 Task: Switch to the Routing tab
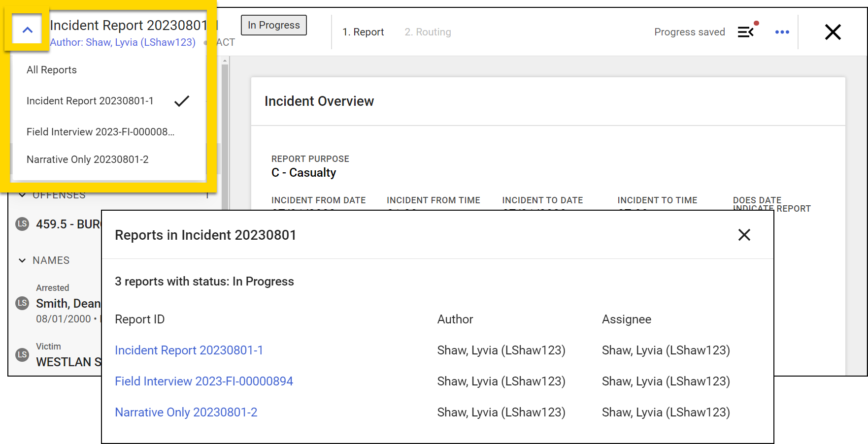click(428, 32)
